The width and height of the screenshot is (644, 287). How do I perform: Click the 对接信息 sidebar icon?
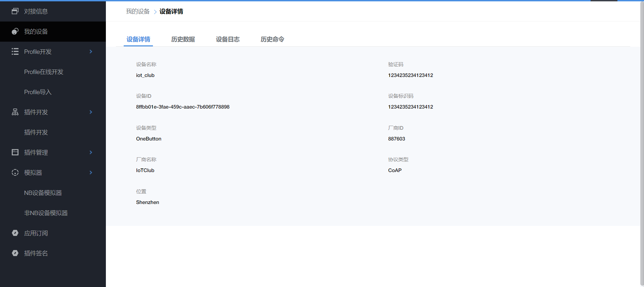tap(15, 11)
